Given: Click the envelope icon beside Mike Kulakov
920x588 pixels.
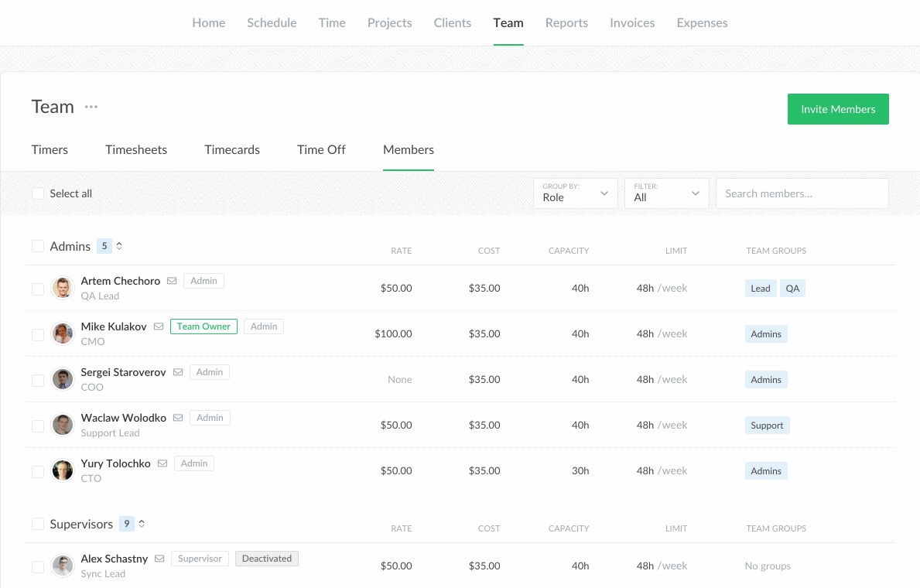Looking at the screenshot, I should [159, 326].
